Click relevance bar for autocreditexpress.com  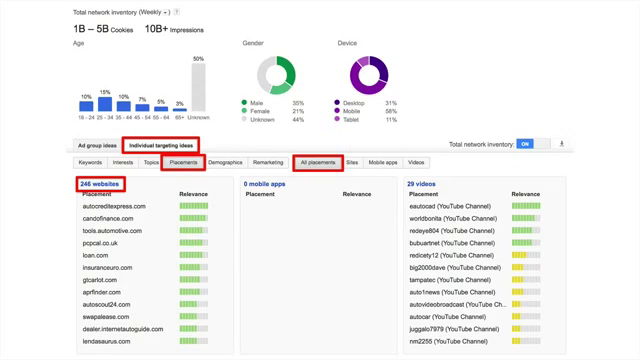pyautogui.click(x=194, y=206)
